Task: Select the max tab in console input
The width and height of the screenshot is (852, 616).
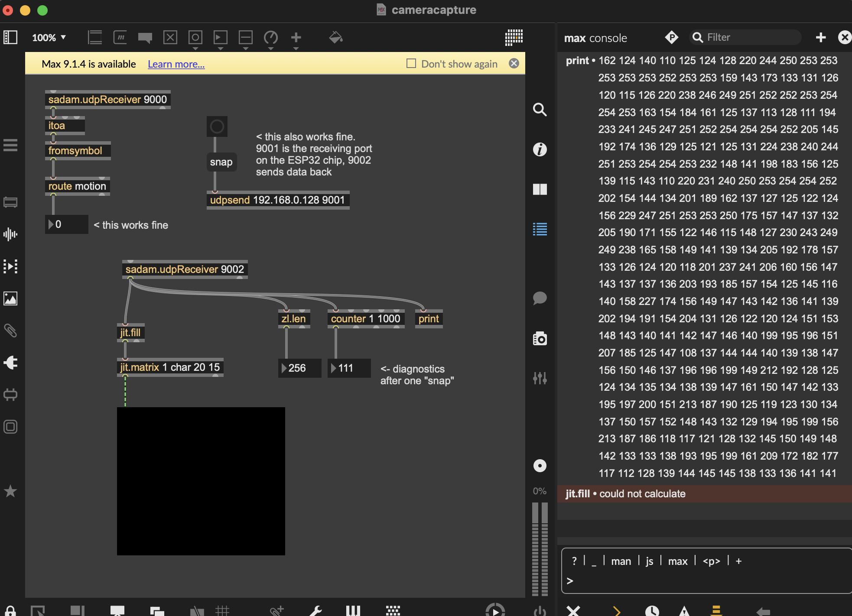Action: pyautogui.click(x=678, y=561)
